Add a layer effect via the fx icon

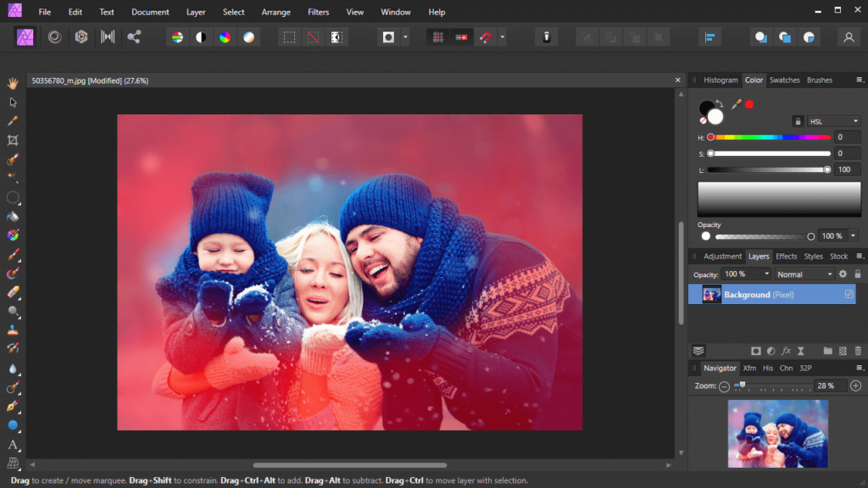click(x=786, y=351)
